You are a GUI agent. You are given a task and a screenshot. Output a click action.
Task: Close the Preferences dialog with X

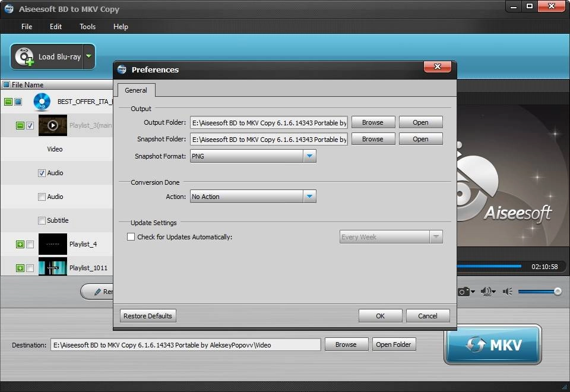[x=438, y=67]
